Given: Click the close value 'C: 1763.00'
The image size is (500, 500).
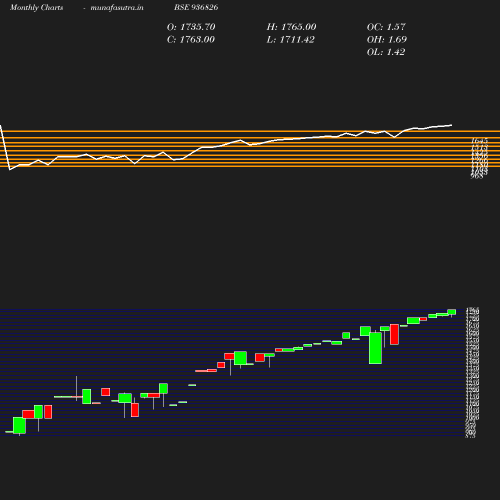Looking at the screenshot, I should coord(191,39).
